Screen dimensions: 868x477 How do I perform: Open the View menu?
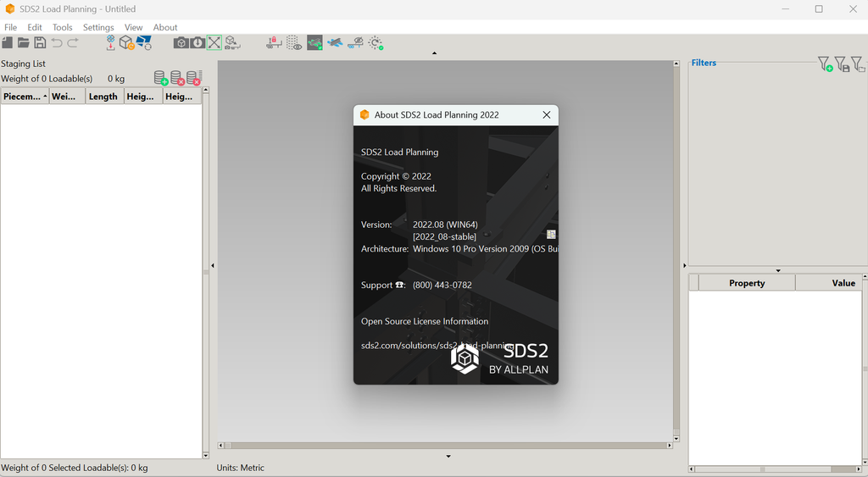(x=133, y=27)
